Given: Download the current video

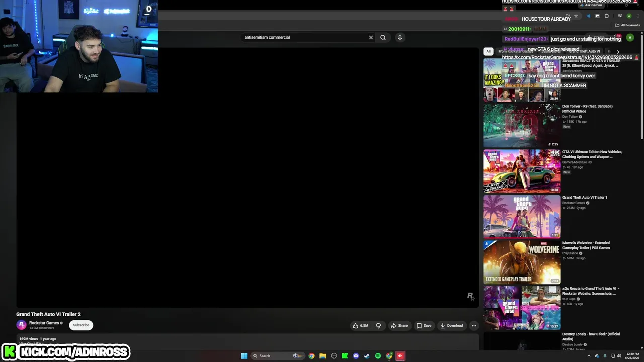Looking at the screenshot, I should (x=451, y=325).
